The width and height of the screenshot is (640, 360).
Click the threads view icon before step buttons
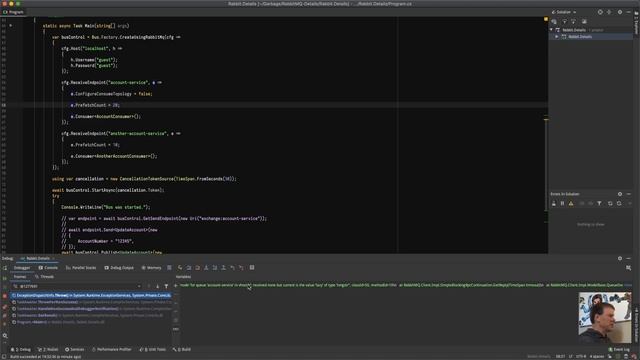169,268
